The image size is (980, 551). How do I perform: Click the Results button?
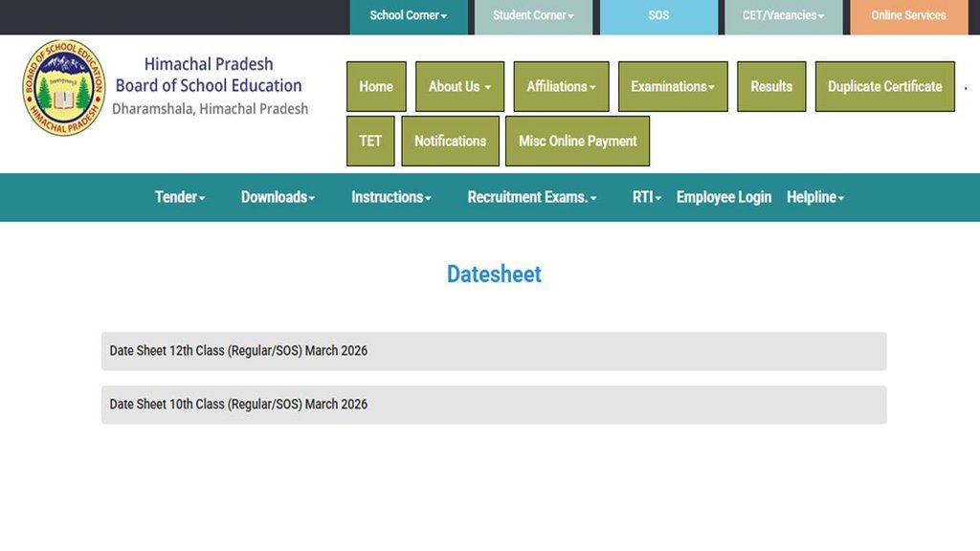coord(771,86)
